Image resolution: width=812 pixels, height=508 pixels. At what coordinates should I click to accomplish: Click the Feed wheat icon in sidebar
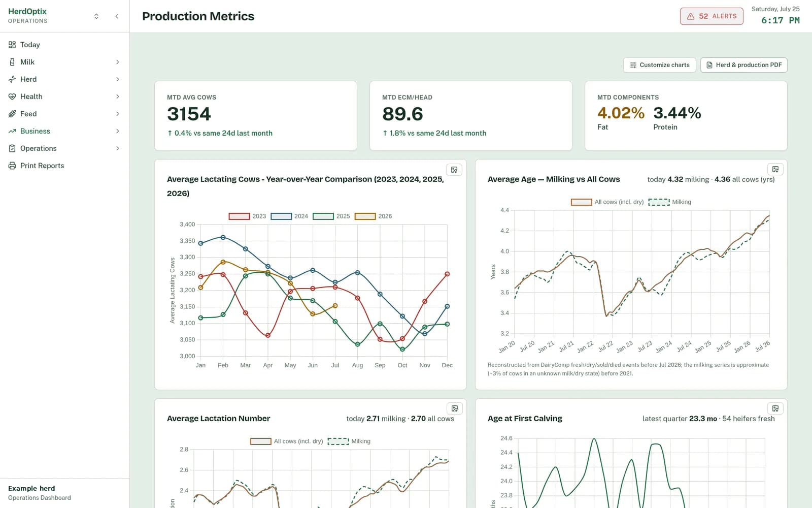pyautogui.click(x=12, y=114)
